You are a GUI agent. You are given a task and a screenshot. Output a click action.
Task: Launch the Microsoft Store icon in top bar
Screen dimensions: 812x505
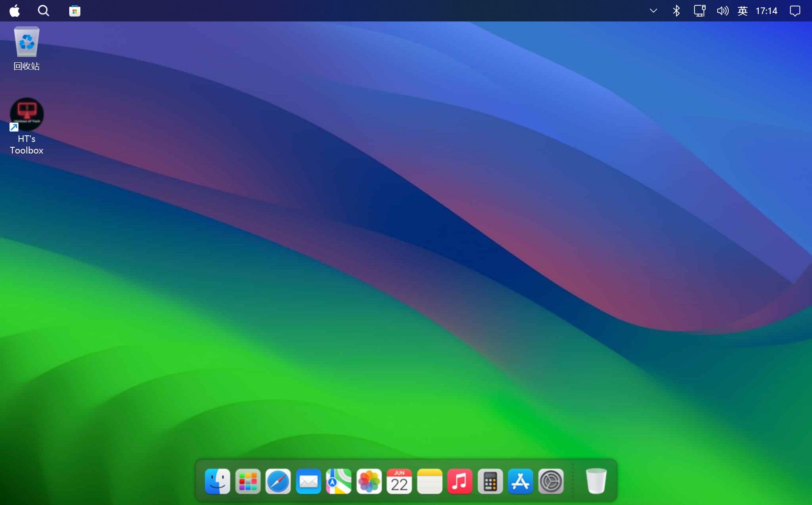(75, 11)
